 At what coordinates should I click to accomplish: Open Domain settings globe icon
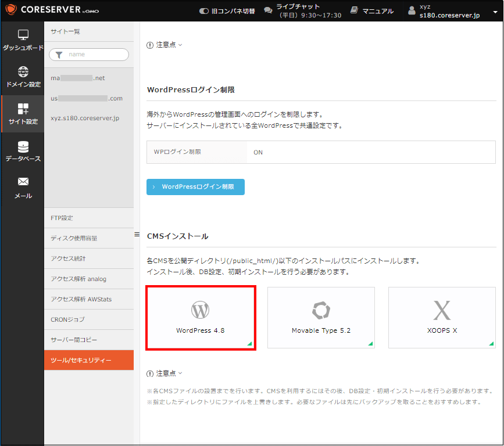23,71
